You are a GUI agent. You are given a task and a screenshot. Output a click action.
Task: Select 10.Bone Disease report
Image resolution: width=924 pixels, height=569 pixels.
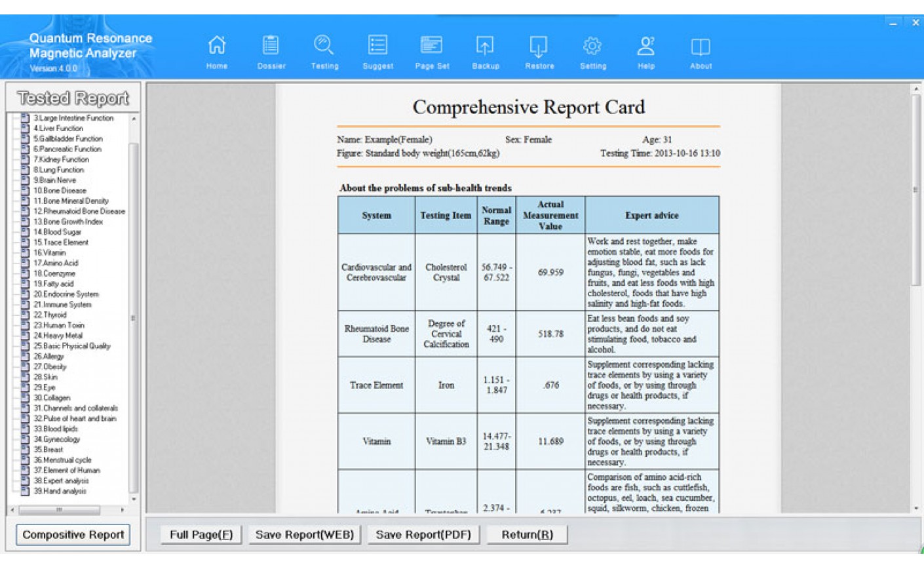coord(60,191)
